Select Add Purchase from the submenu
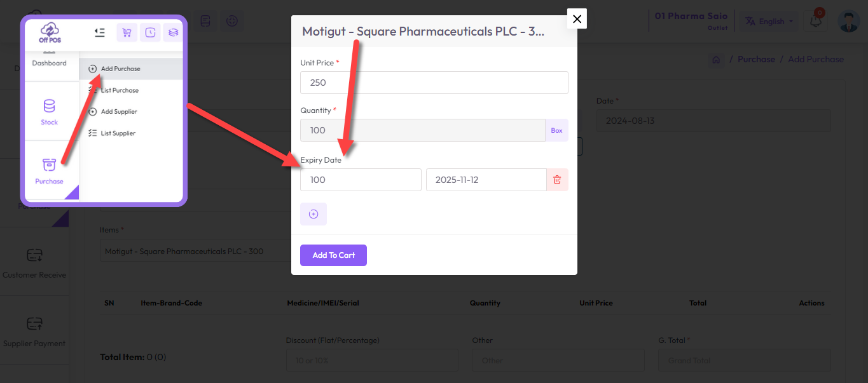The height and width of the screenshot is (383, 868). click(120, 69)
